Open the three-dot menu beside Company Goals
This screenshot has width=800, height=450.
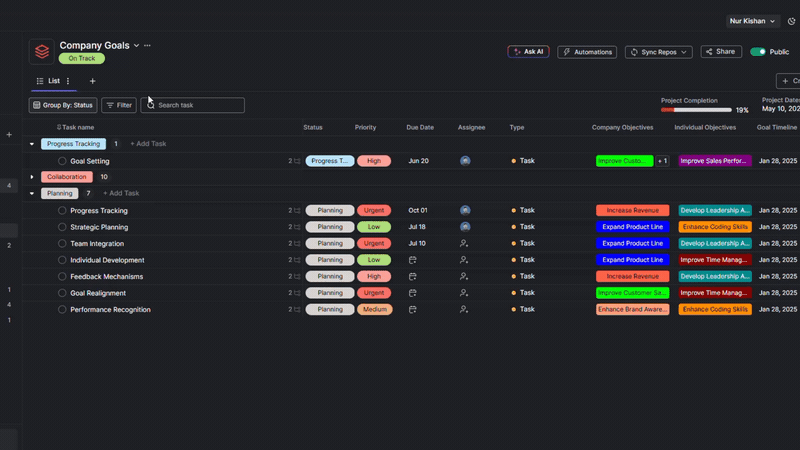(x=147, y=45)
